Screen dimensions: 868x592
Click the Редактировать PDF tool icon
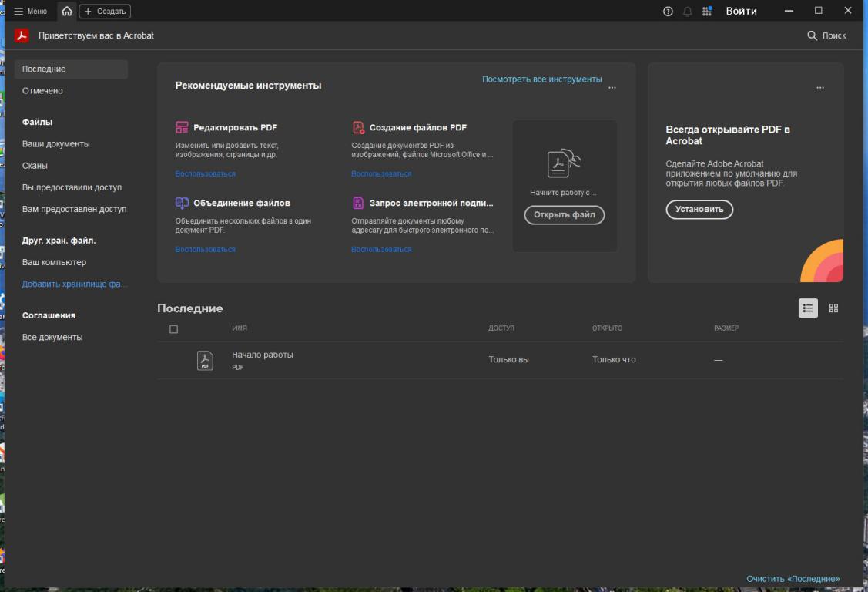click(x=182, y=127)
